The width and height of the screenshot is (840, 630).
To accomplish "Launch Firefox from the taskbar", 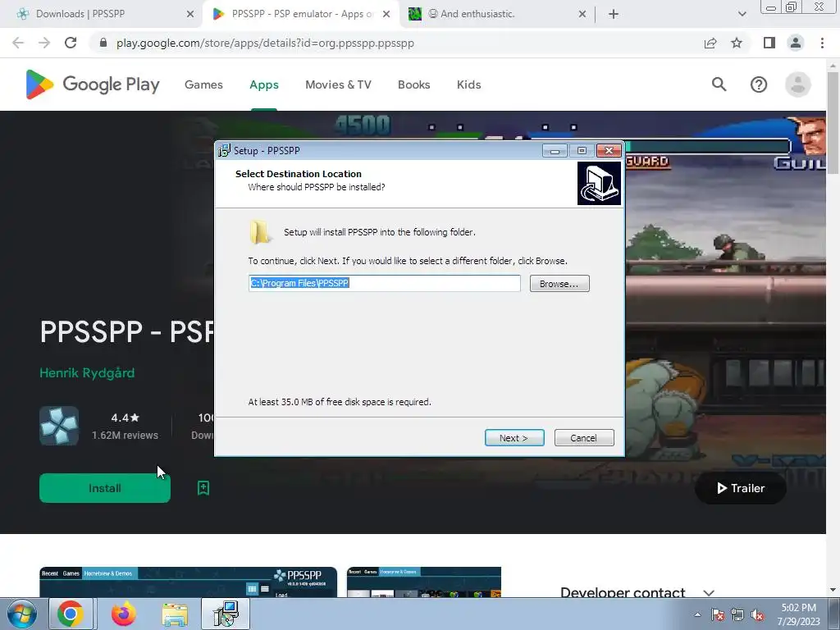I will (124, 614).
